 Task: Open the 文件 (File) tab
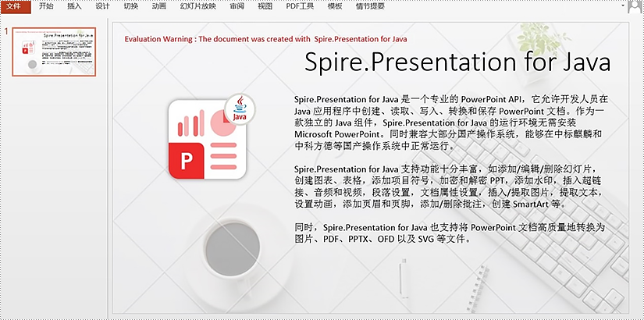point(15,6)
